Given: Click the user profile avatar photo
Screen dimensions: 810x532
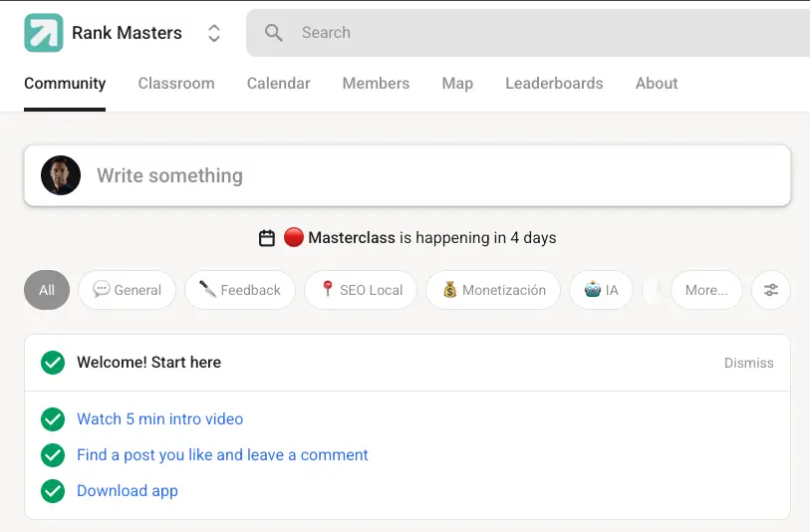Looking at the screenshot, I should click(61, 175).
